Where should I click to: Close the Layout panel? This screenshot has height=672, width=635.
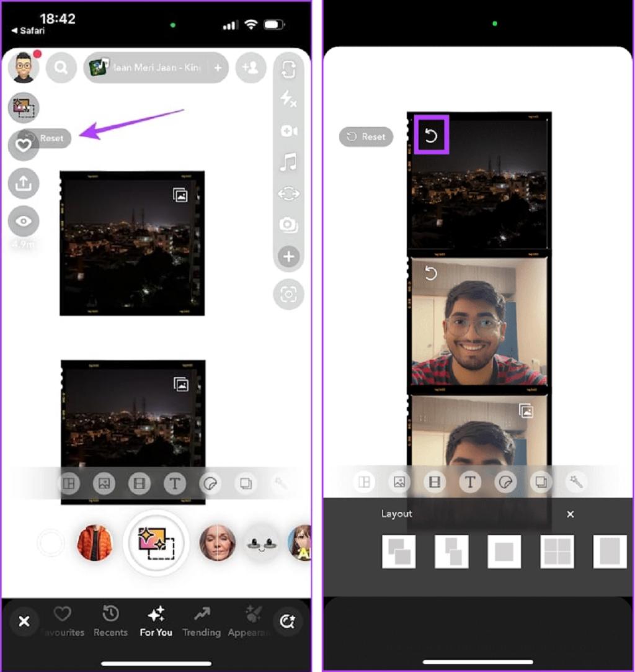point(571,514)
